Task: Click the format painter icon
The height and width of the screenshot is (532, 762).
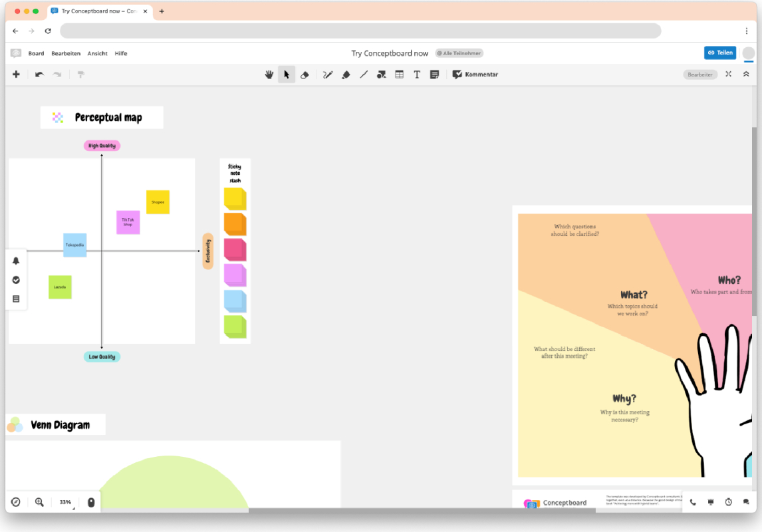Action: point(80,74)
